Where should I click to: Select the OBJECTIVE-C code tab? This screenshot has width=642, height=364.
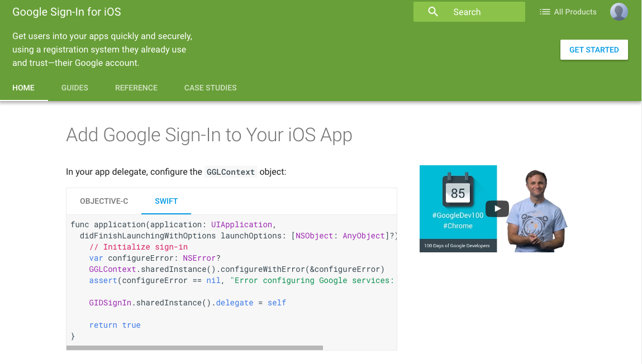104,201
